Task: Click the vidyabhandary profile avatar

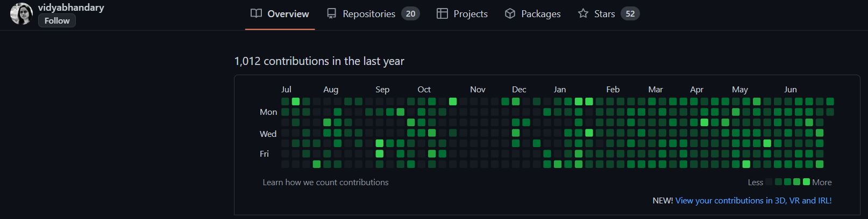Action: click(22, 13)
